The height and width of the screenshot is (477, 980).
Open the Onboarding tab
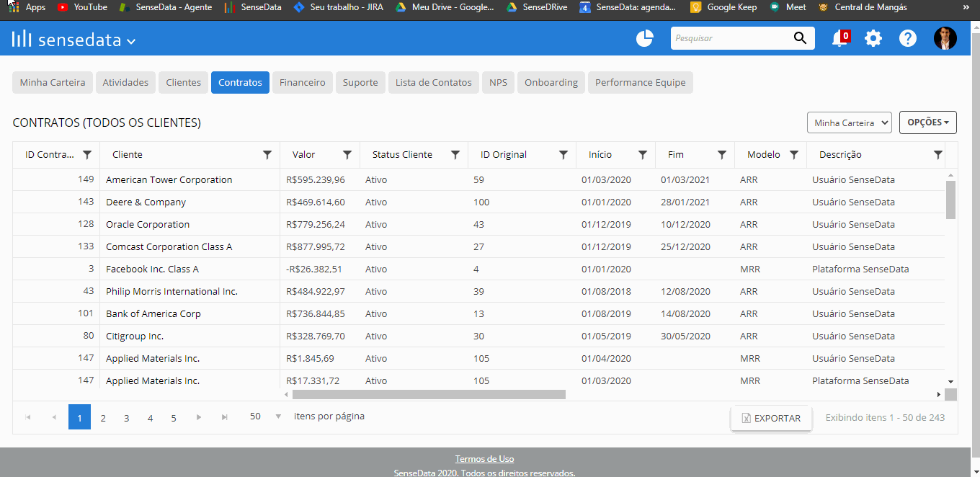(551, 82)
